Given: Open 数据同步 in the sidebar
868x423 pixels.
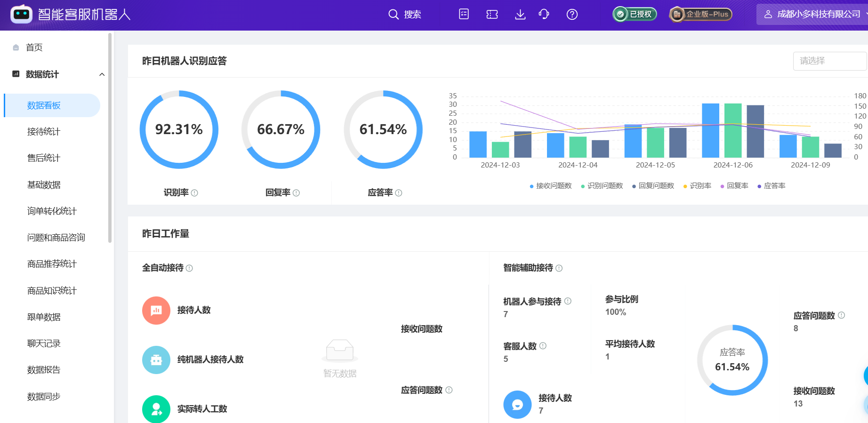Looking at the screenshot, I should click(x=44, y=397).
